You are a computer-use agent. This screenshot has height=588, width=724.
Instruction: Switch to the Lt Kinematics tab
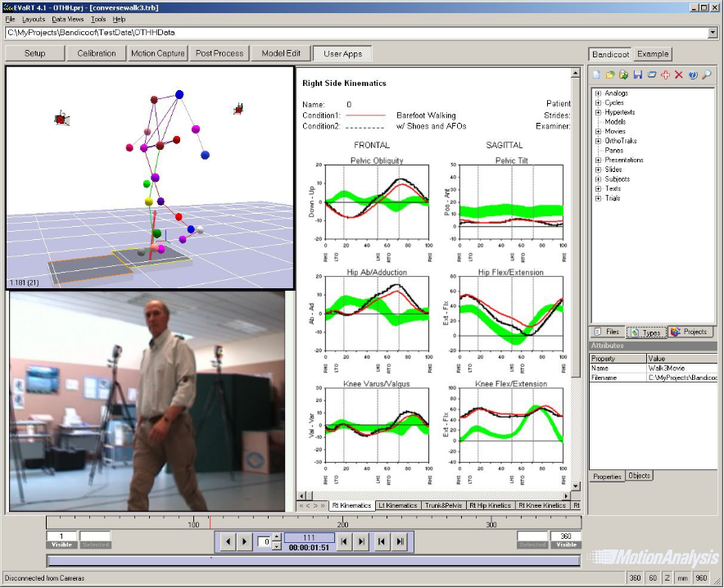tap(397, 505)
